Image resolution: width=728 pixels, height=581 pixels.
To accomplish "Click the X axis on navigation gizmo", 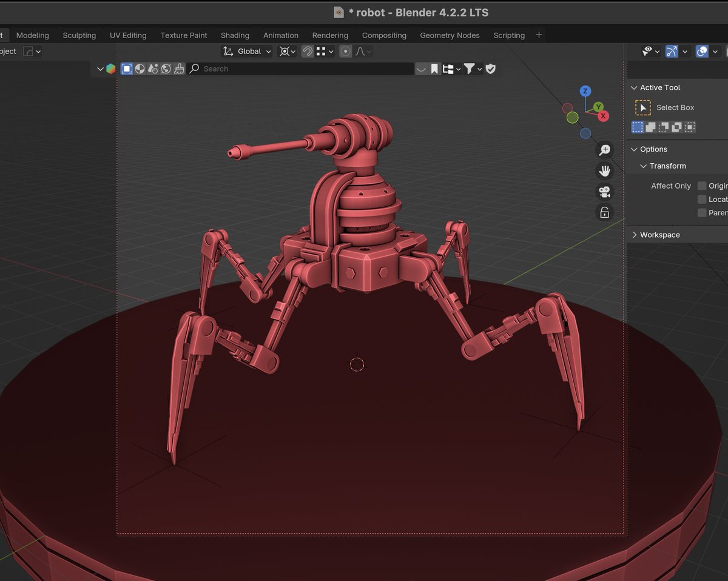I will click(602, 116).
